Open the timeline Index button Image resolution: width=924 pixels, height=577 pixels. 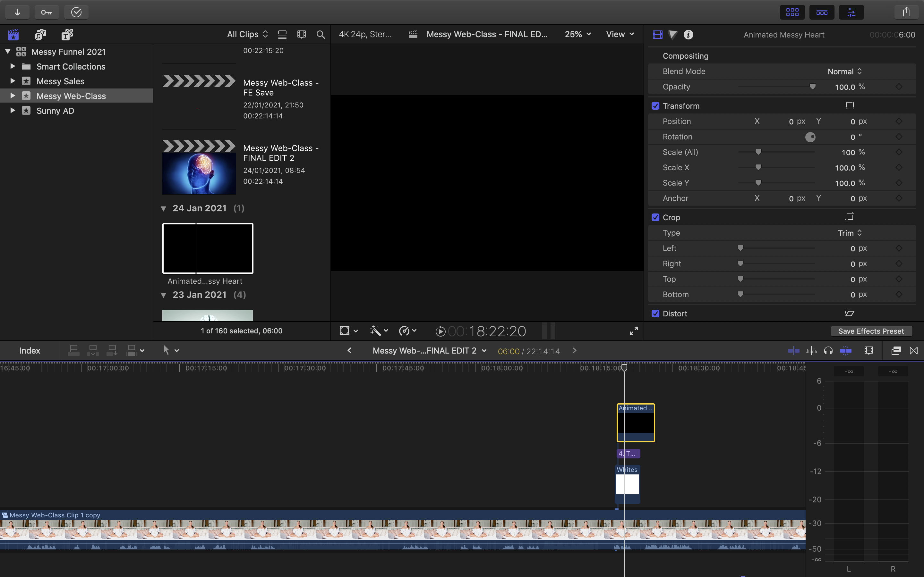pyautogui.click(x=30, y=351)
